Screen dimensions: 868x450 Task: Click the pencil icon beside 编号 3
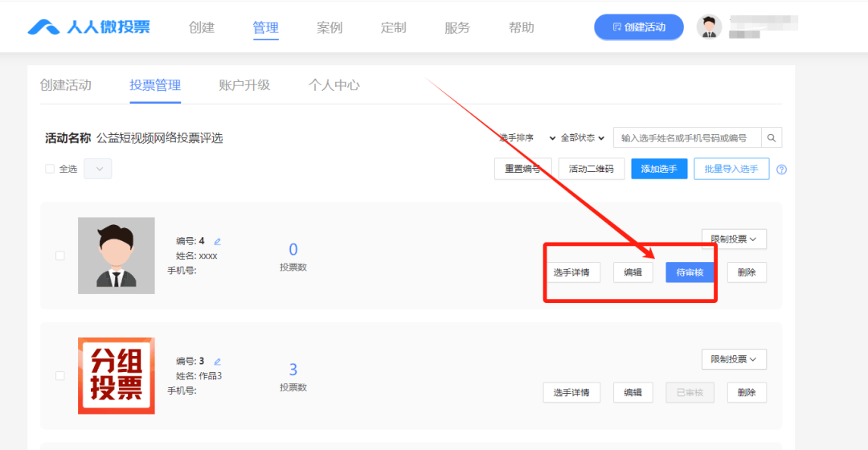(218, 362)
